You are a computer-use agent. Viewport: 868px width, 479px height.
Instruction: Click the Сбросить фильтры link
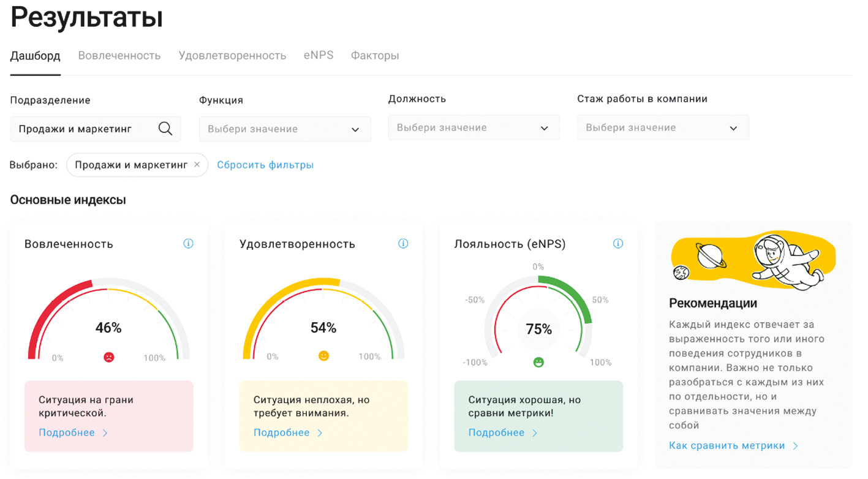click(x=265, y=165)
